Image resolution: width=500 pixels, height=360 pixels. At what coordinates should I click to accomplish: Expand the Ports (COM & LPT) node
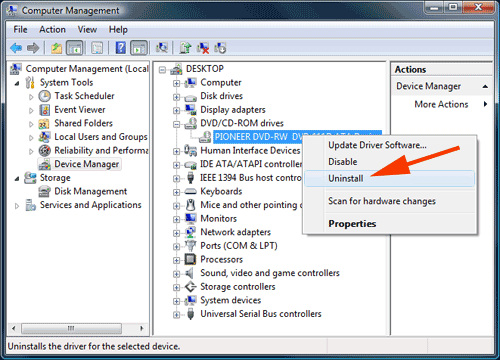(x=176, y=247)
